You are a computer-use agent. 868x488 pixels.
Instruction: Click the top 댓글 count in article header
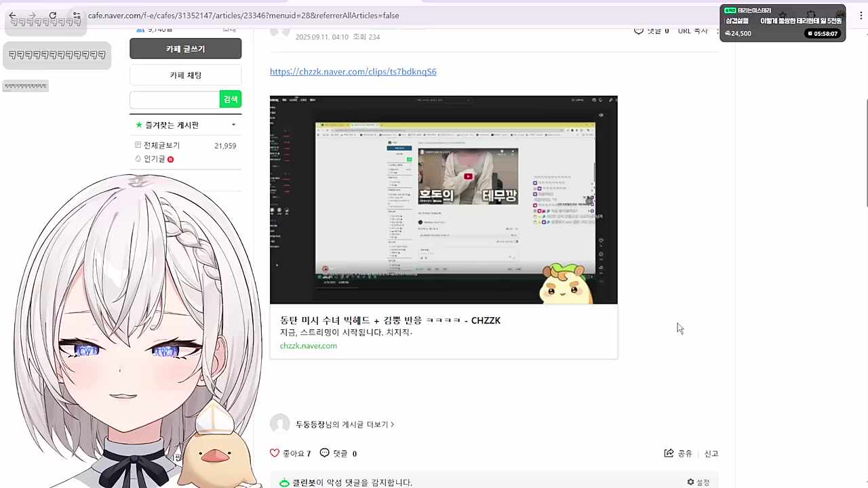coord(652,30)
